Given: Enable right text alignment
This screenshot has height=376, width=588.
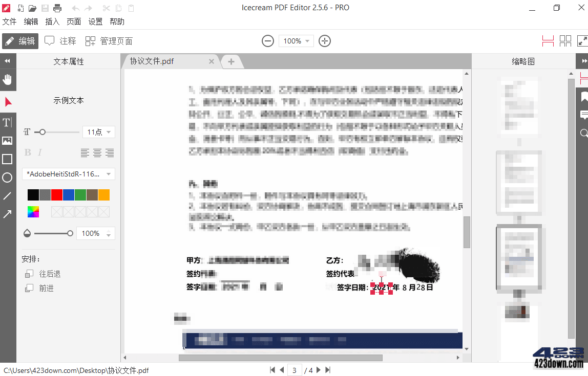Looking at the screenshot, I should point(110,152).
